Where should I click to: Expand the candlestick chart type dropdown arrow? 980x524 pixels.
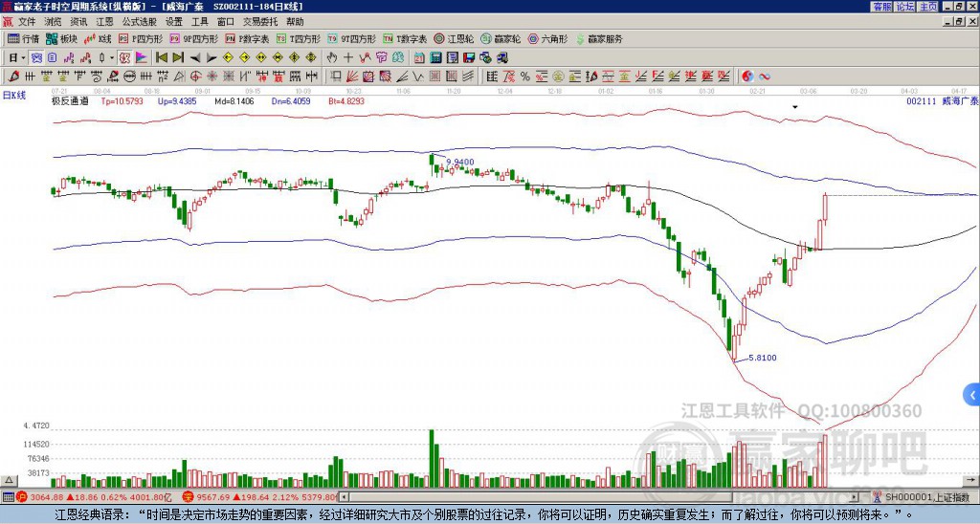(x=112, y=58)
